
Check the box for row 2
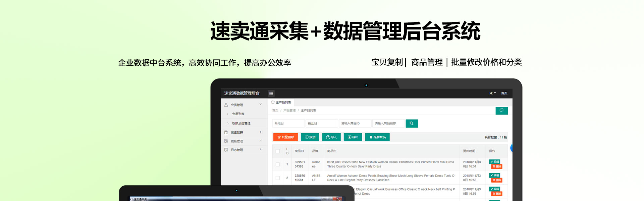pyautogui.click(x=278, y=178)
